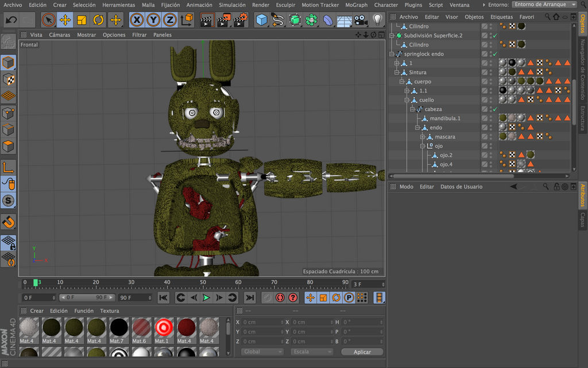Open the MoGraph array green flower icon
This screenshot has height=368, width=588.
coord(311,20)
